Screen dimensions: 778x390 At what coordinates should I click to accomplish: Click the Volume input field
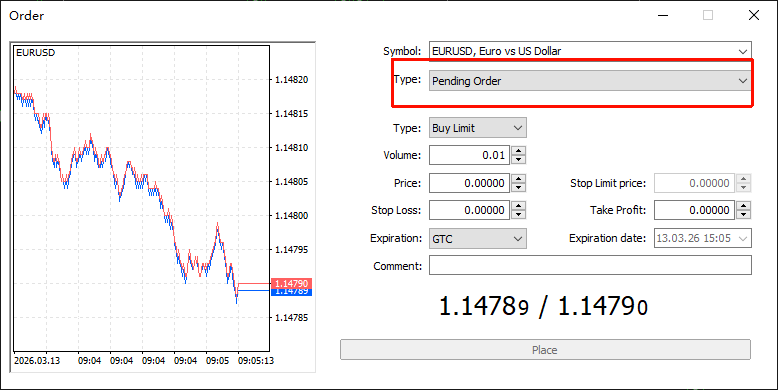(469, 155)
